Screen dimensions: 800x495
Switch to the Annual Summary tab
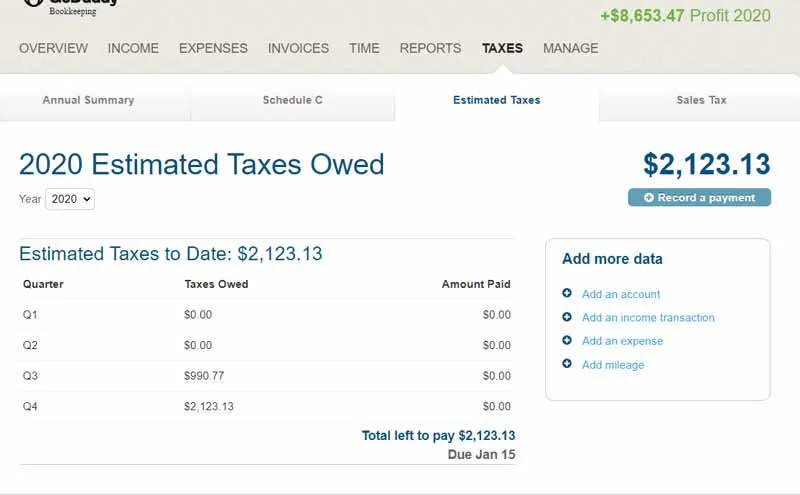point(88,100)
